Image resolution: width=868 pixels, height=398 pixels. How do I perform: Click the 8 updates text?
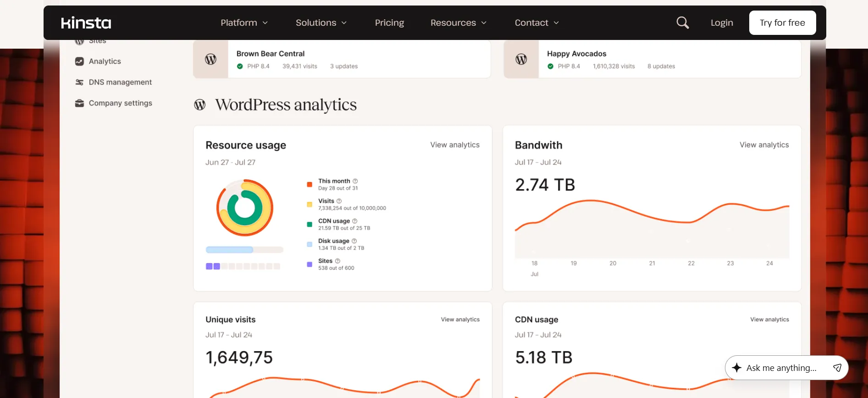tap(661, 66)
